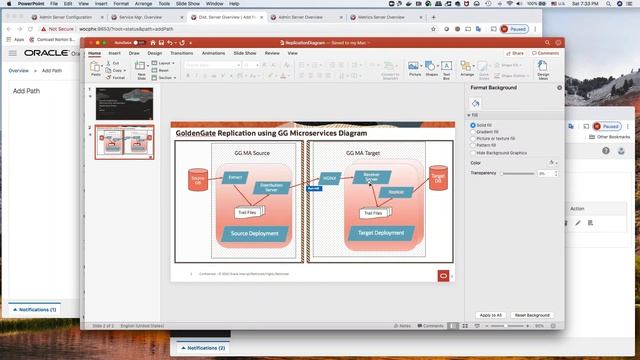Cut the selection with the scissors icon
The height and width of the screenshot is (360, 640).
tap(109, 63)
